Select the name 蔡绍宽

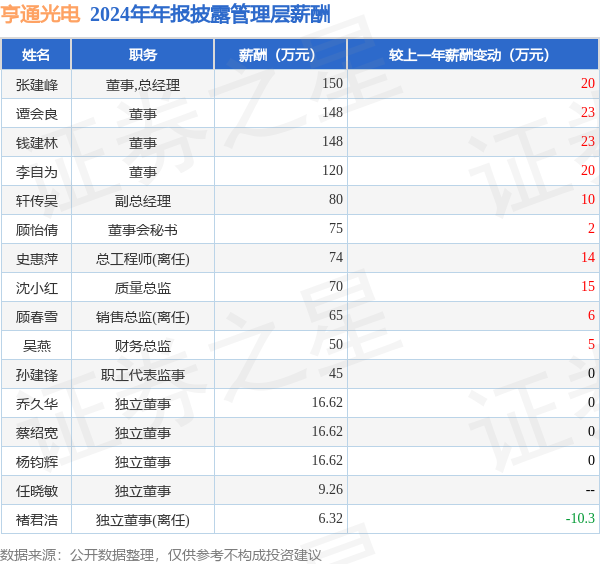[x=37, y=433]
